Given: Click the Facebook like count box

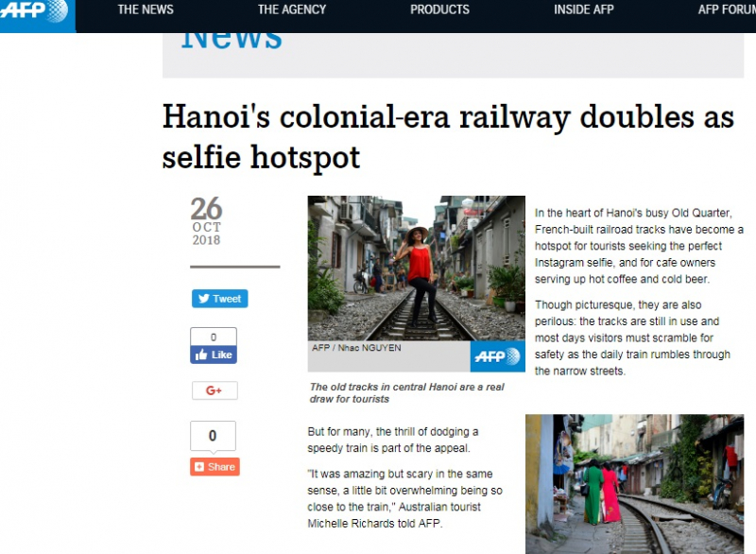Looking at the screenshot, I should tap(214, 337).
